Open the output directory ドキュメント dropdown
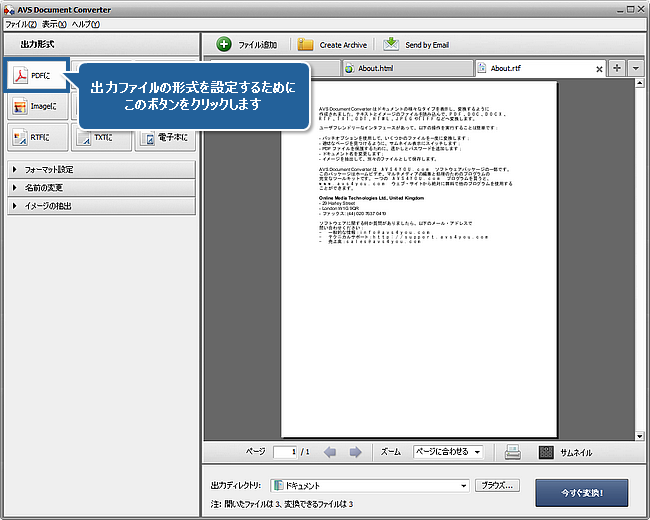650x520 pixels. click(370, 486)
